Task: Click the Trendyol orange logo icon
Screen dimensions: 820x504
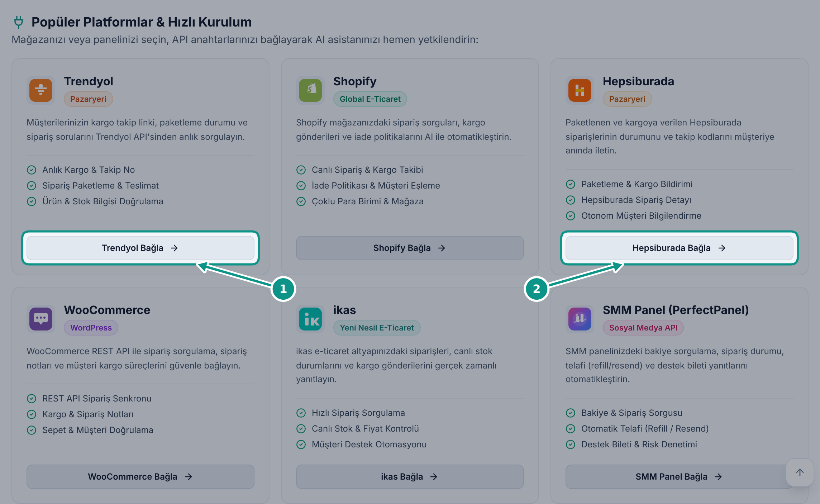Action: tap(41, 90)
